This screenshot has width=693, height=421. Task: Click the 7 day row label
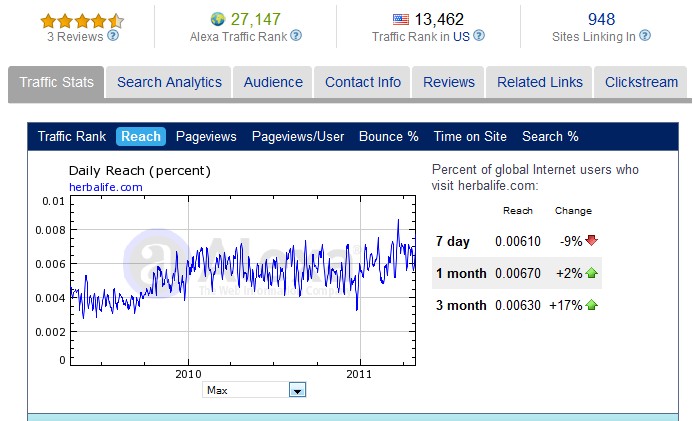[x=453, y=242]
